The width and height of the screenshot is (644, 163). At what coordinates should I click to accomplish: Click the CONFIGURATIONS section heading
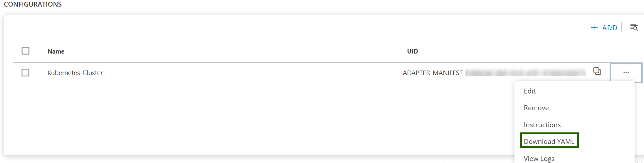coord(33,4)
